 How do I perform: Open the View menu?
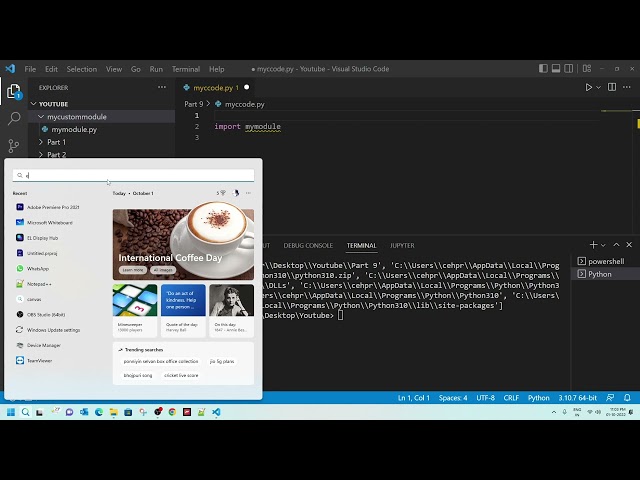(x=114, y=69)
